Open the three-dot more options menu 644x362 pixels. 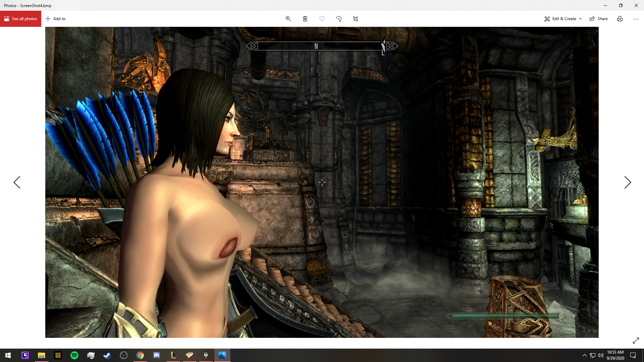[636, 19]
